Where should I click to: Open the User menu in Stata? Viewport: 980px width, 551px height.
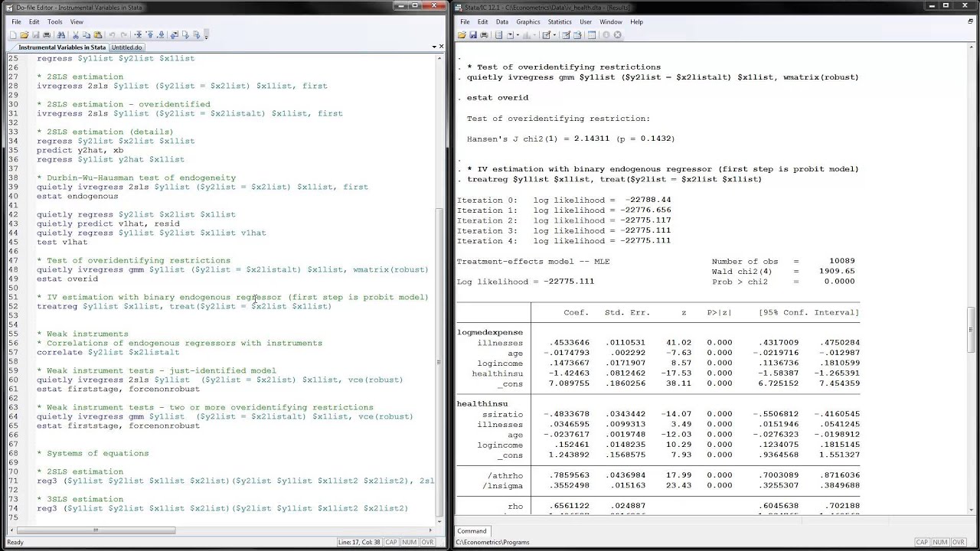[586, 21]
